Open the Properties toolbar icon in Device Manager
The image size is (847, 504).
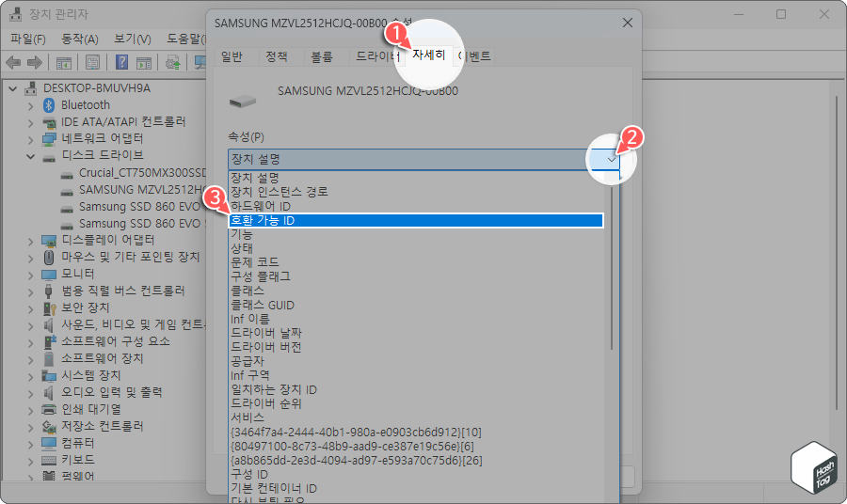coord(93,63)
